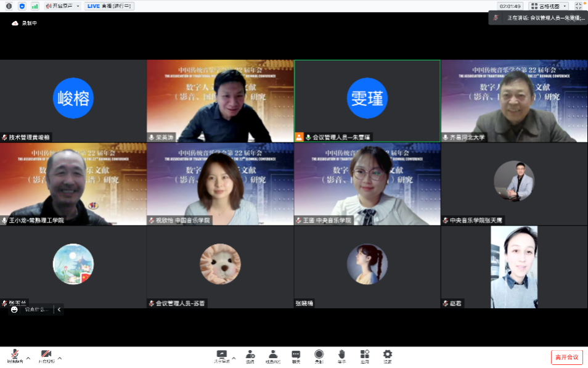Exit full screen mode icon

(x=578, y=6)
